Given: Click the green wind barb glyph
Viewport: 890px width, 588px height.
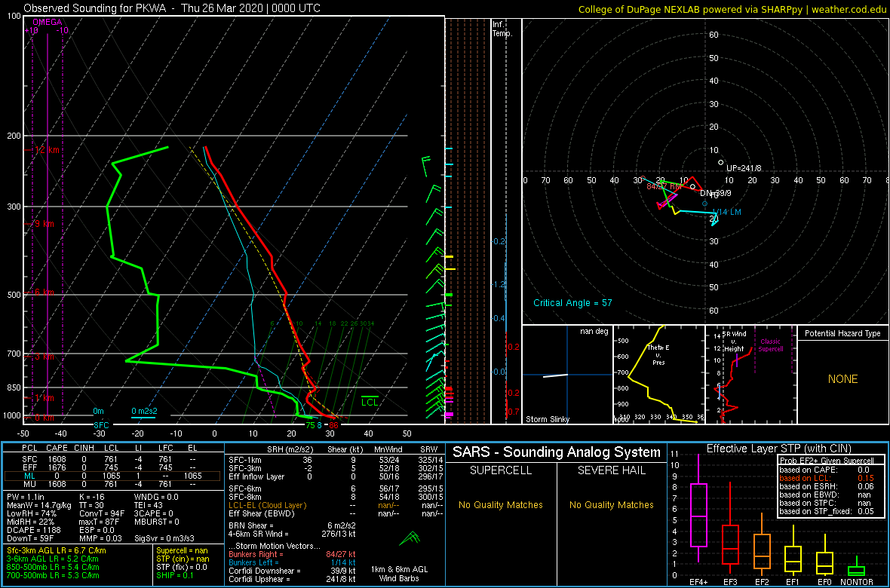Looking at the screenshot, I should pyautogui.click(x=410, y=538).
